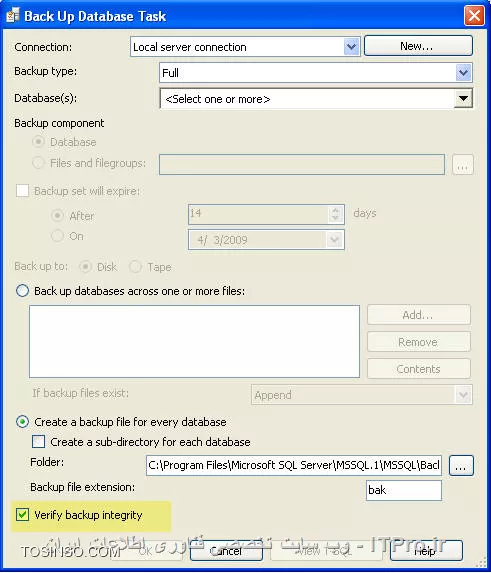Click the Cancel button
The height and width of the screenshot is (573, 491).
pos(226,551)
